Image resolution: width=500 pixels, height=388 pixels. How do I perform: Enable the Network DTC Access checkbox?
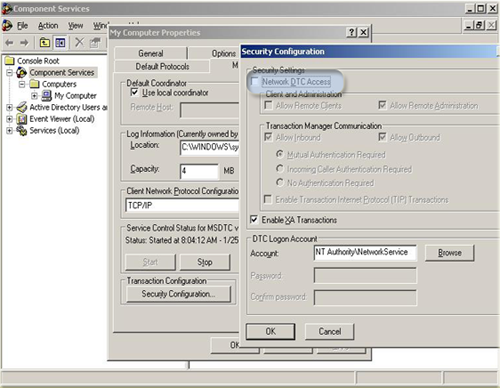pos(255,81)
